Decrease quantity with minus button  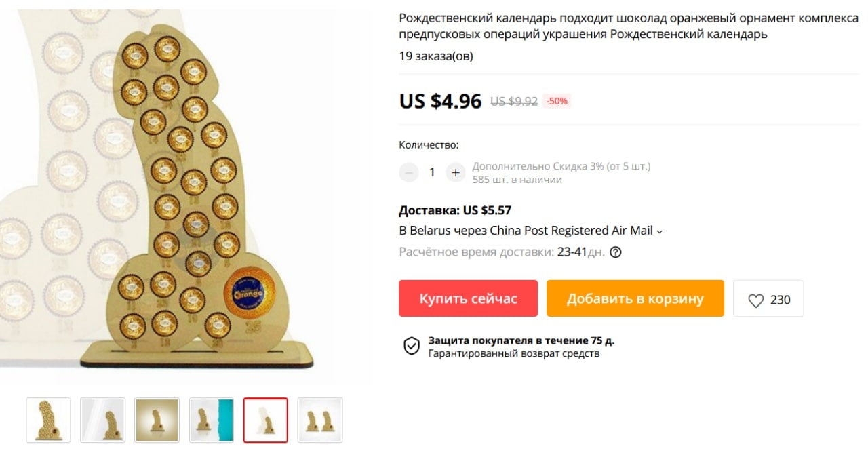[x=408, y=172]
